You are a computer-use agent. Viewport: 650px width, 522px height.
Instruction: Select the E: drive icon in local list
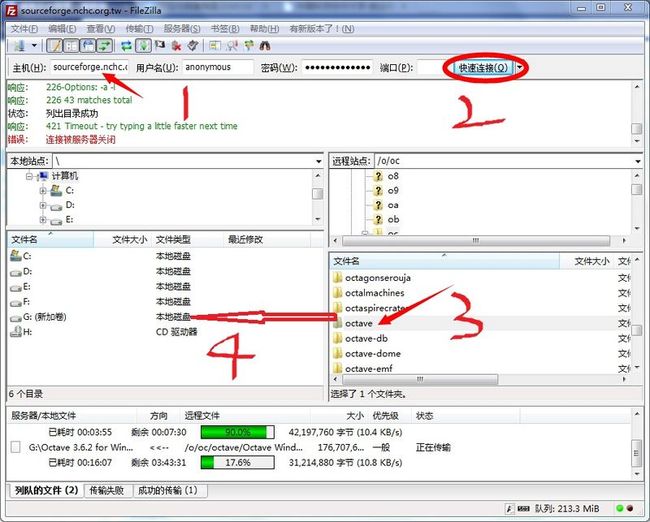pyautogui.click(x=16, y=287)
